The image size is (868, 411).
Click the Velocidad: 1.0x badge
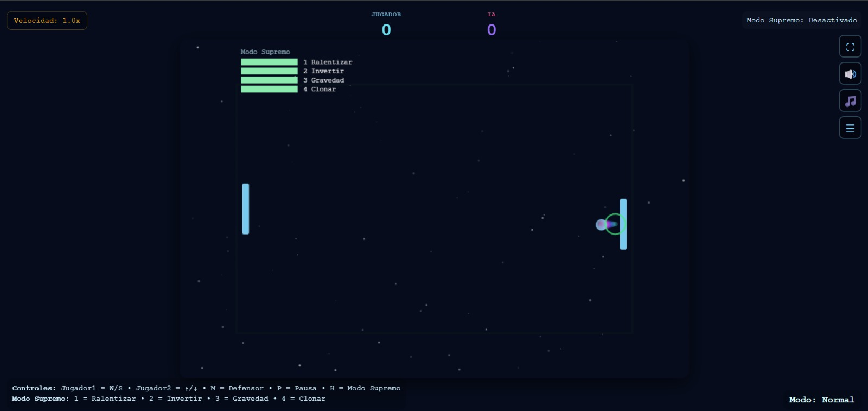click(x=47, y=21)
